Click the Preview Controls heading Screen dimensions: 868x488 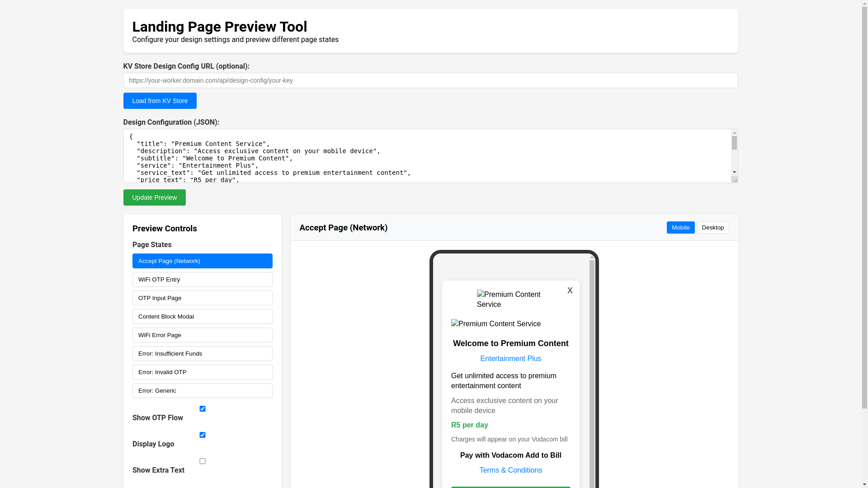[165, 229]
